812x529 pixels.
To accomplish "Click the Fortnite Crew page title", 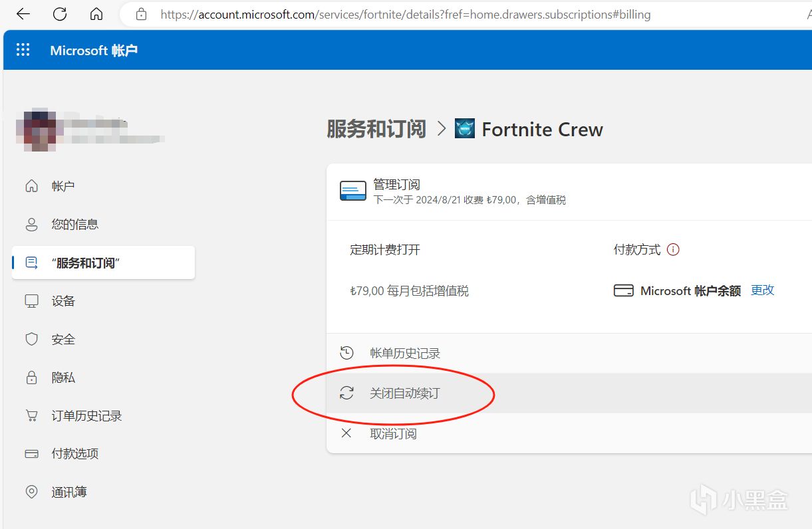I will coord(542,129).
